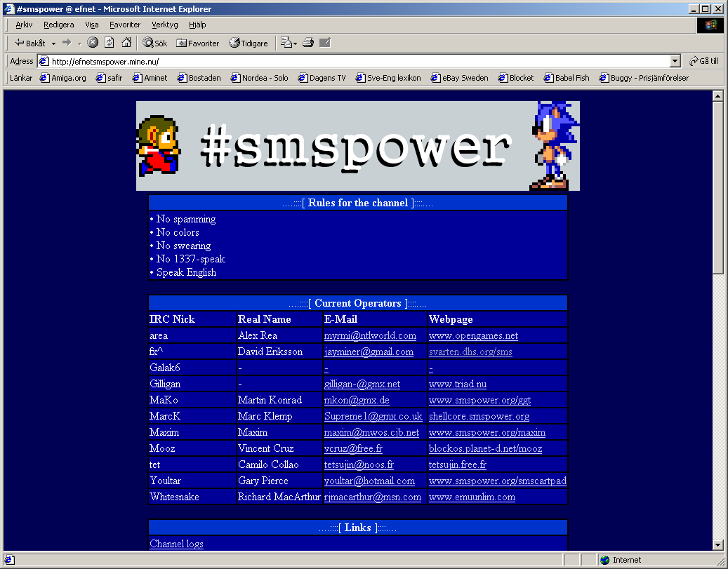Open the Redigera menu
The image size is (728, 569).
coord(58,25)
